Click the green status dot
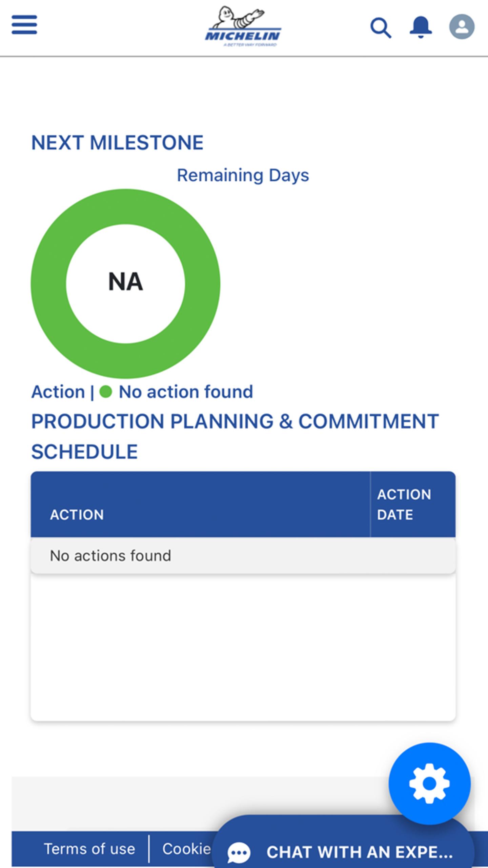This screenshot has width=488, height=868. click(x=106, y=392)
